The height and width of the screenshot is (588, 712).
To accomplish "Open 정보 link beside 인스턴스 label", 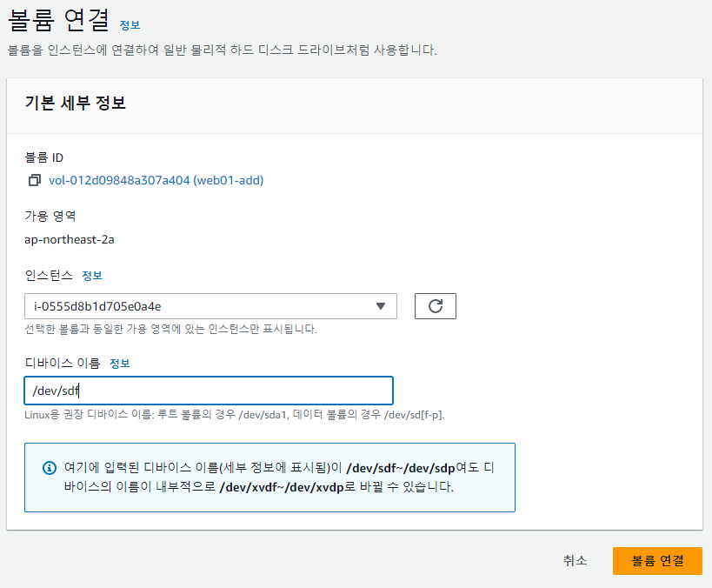I will tap(92, 276).
